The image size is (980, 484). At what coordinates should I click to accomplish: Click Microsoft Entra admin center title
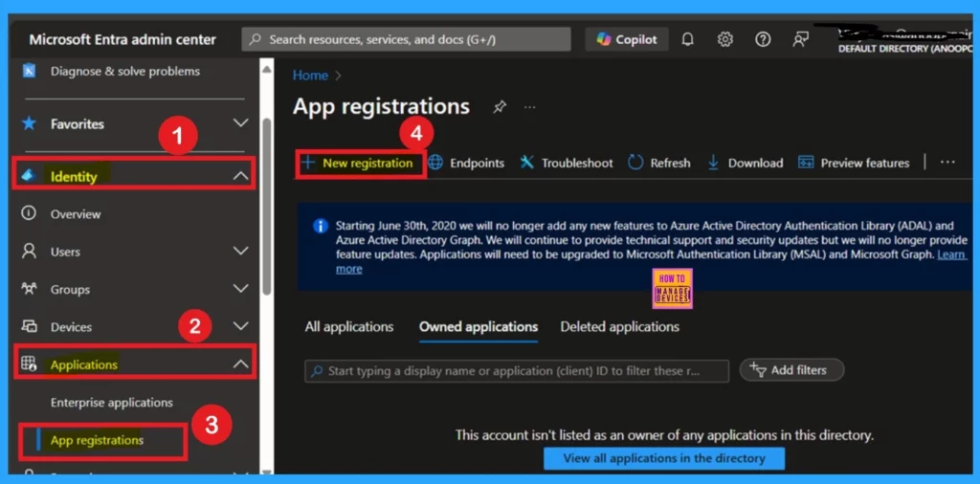pyautogui.click(x=122, y=40)
